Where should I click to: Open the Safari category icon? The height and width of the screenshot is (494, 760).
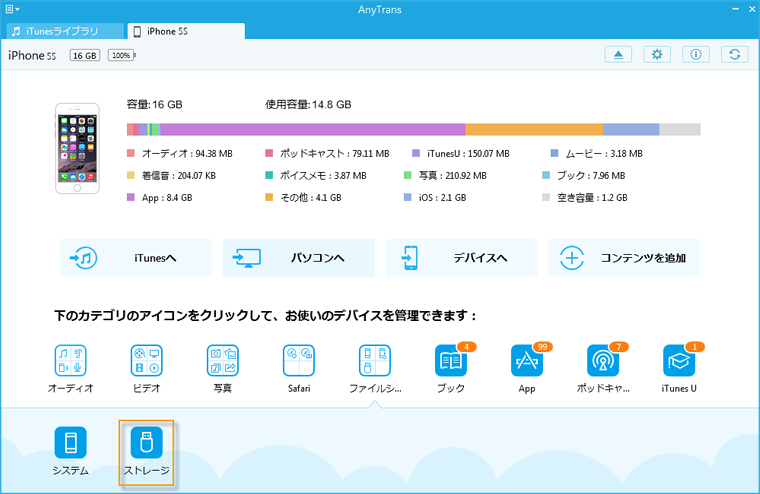[299, 361]
